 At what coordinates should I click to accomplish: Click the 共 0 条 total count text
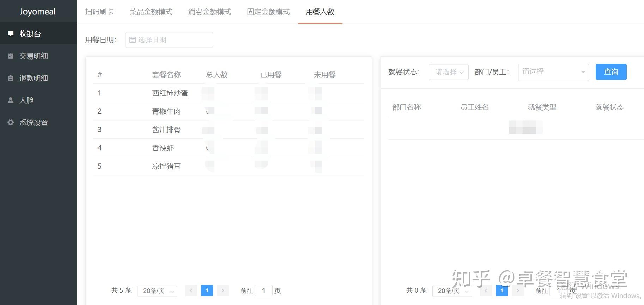click(x=416, y=290)
